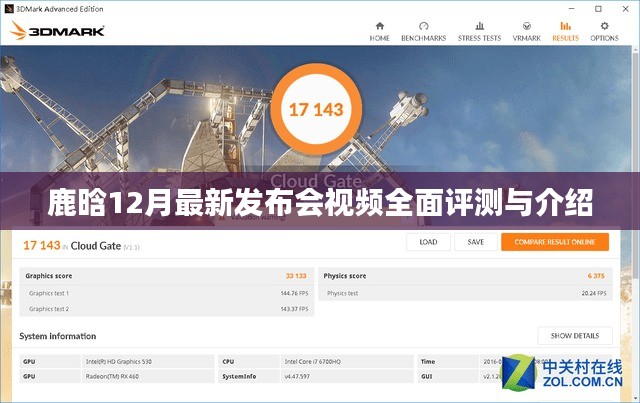
Task: Click the Graphics test 1 row
Action: pos(167,293)
